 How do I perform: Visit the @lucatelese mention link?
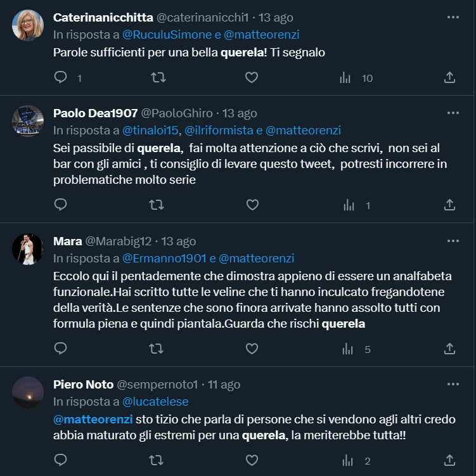[155, 401]
